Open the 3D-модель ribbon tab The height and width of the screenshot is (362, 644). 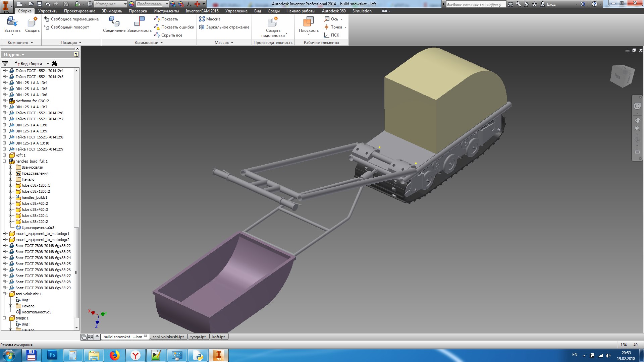pos(112,11)
